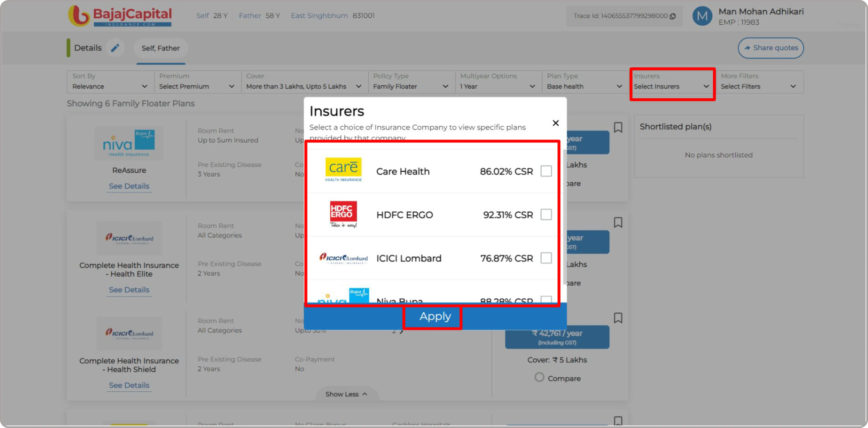The height and width of the screenshot is (428, 868).
Task: Click Niva Bupa logo on ReAssure card
Action: (129, 143)
